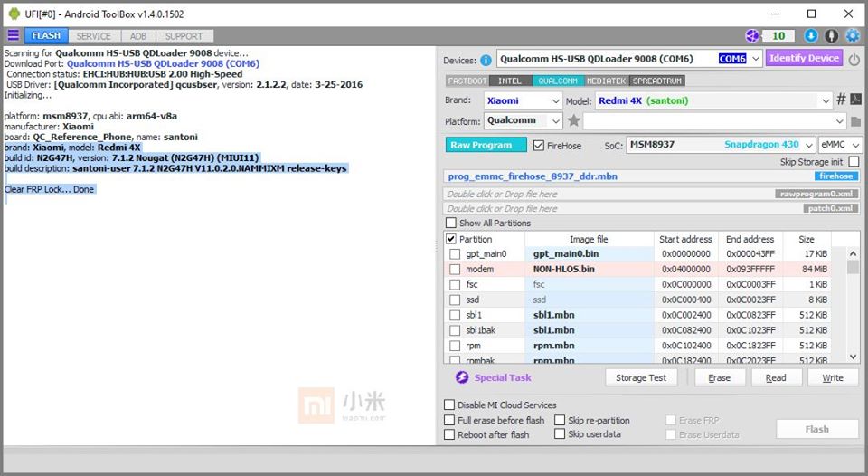Viewport: 868px width, 476px height.
Task: Check the gpt_main0 partition checkbox
Action: click(x=455, y=253)
